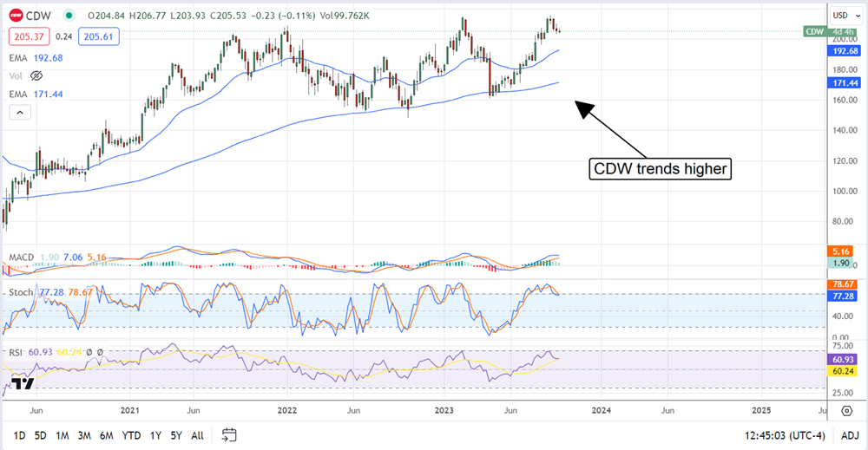Open the USD currency dropdown
This screenshot has width=868, height=450.
click(847, 16)
